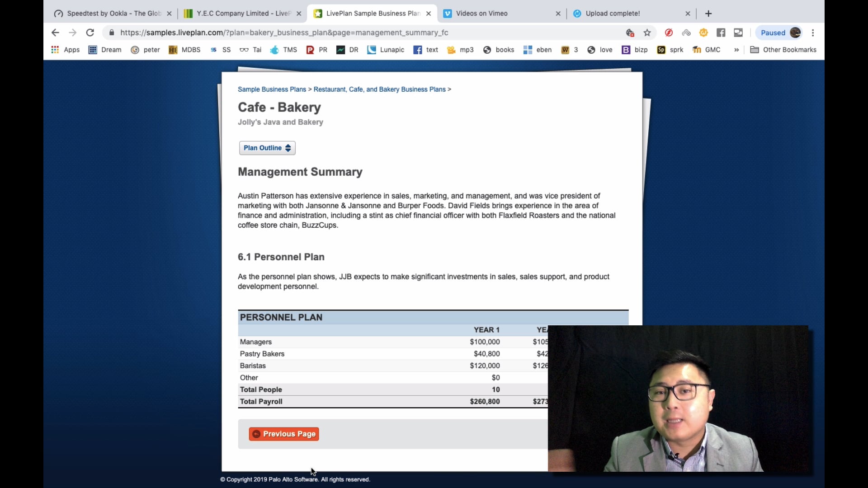Reload the current page
868x488 pixels.
90,33
